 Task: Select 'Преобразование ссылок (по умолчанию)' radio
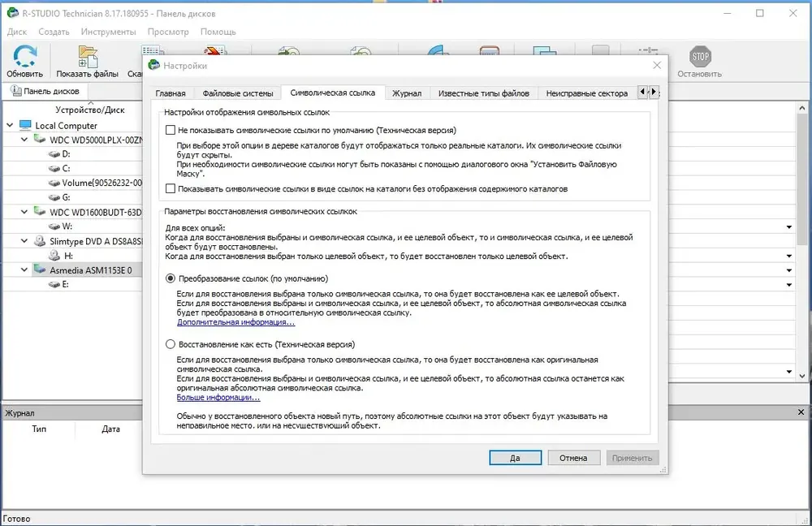171,278
